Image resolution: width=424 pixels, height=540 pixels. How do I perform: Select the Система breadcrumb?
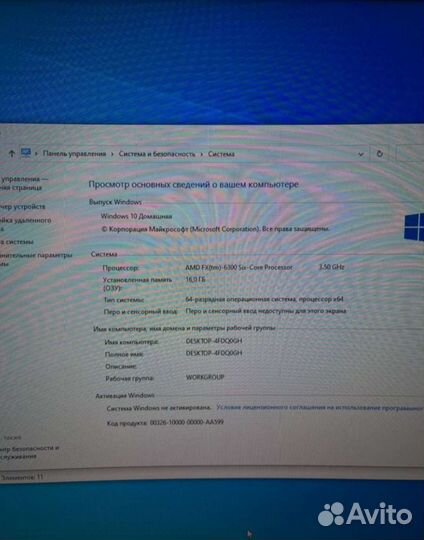[x=221, y=154]
